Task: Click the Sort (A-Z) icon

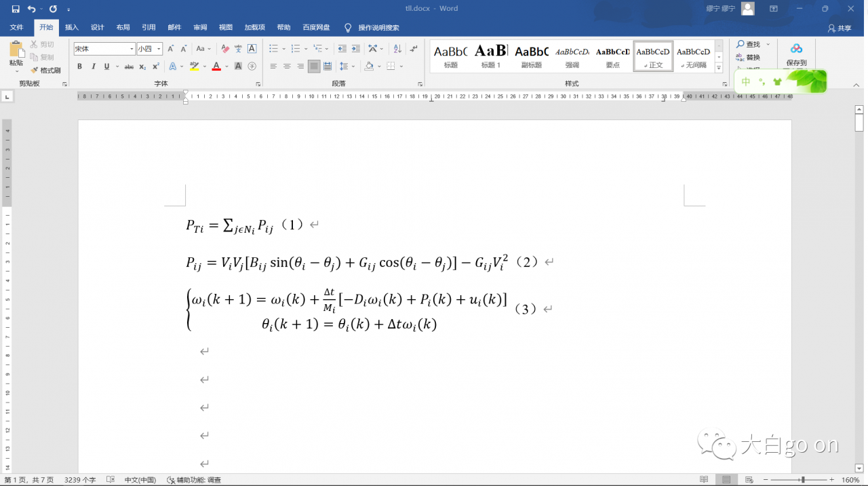Action: (x=397, y=49)
